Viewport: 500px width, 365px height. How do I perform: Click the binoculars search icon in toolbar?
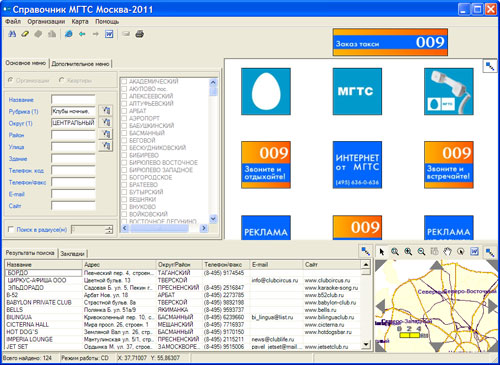(x=12, y=34)
